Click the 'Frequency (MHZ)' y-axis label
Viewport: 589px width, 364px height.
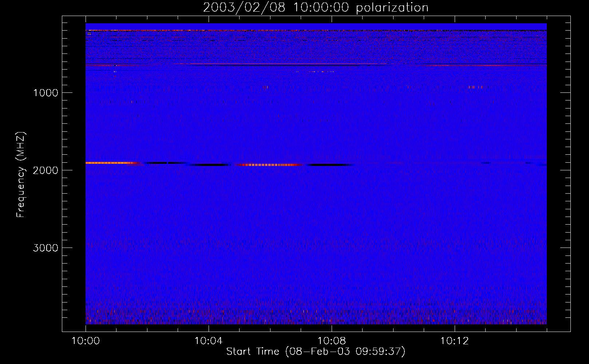pyautogui.click(x=21, y=175)
